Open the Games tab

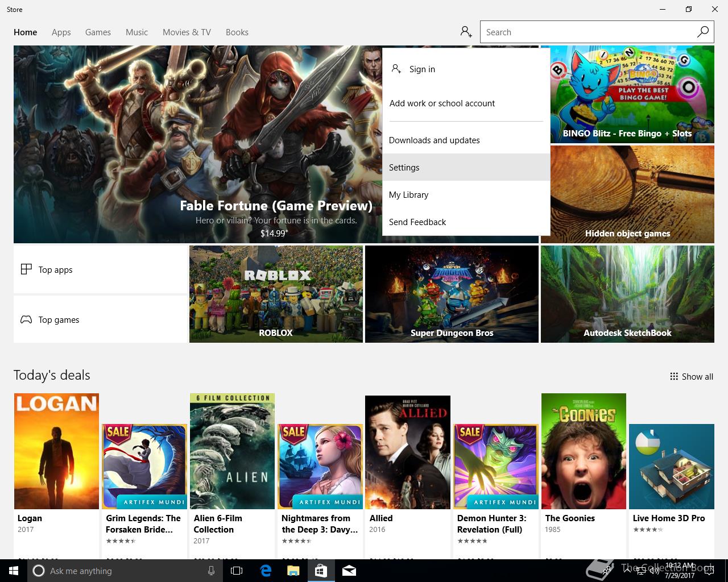coord(98,32)
